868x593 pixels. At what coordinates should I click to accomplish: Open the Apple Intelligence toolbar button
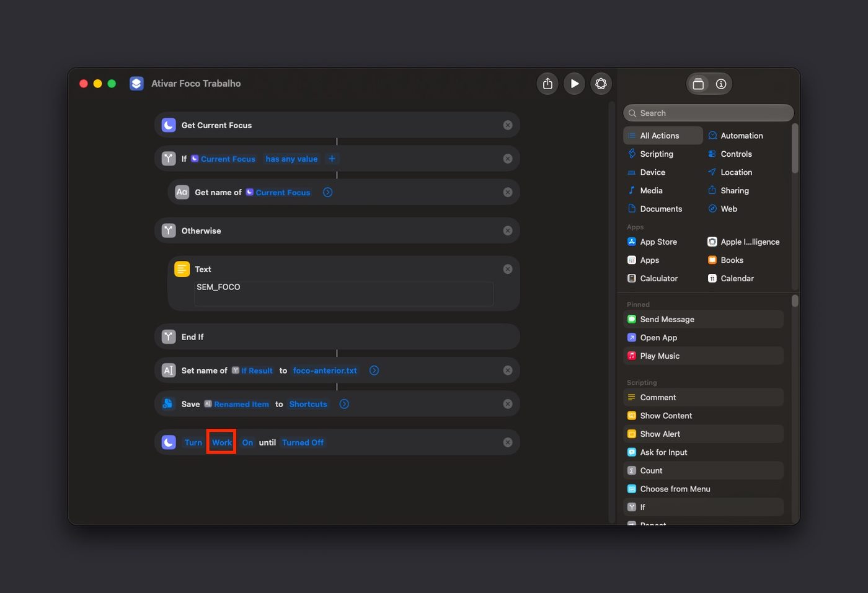coord(601,84)
